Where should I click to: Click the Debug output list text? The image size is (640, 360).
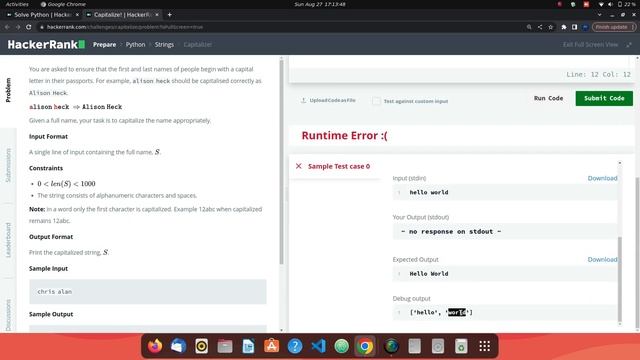(x=441, y=312)
